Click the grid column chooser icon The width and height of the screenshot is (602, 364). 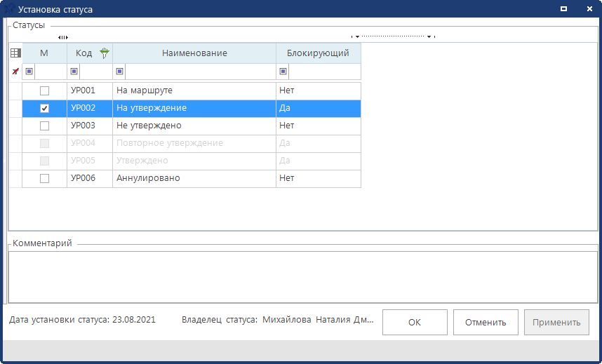[15, 53]
